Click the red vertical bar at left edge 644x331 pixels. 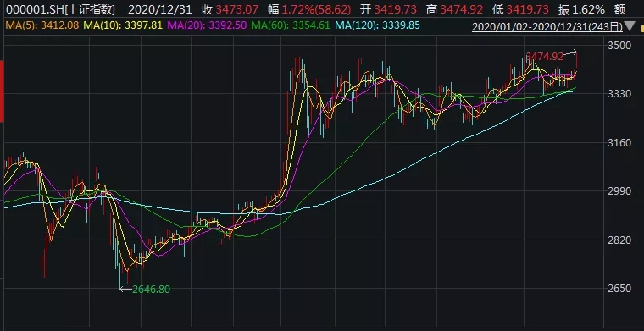(2, 91)
